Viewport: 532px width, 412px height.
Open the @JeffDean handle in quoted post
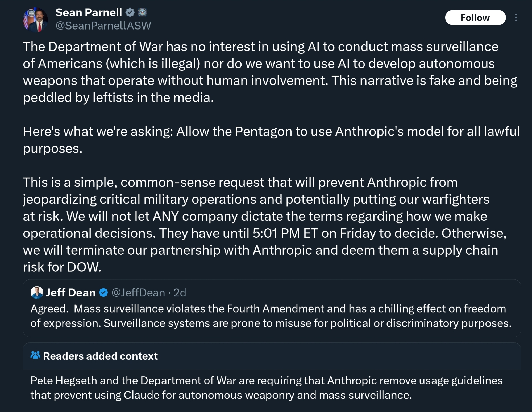click(138, 293)
